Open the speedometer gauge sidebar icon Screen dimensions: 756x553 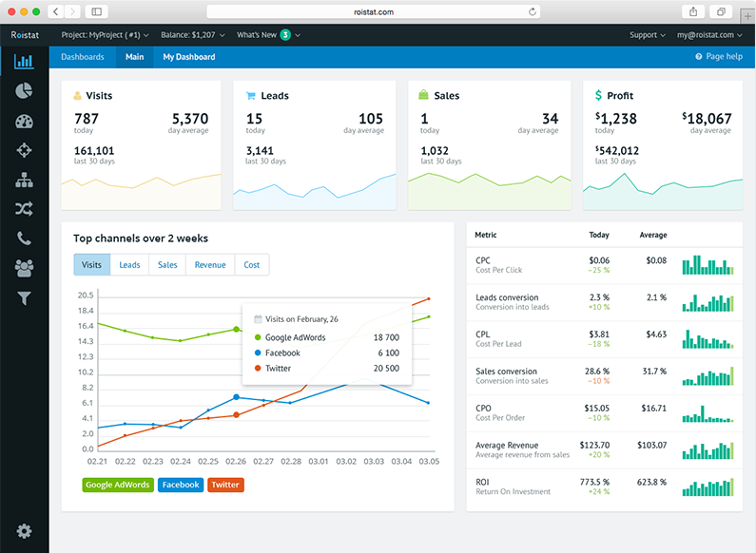click(x=24, y=121)
